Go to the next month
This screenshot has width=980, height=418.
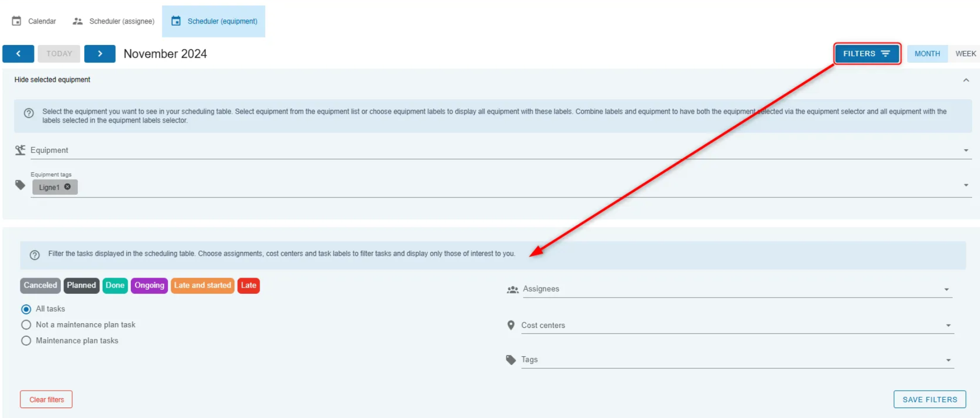99,53
